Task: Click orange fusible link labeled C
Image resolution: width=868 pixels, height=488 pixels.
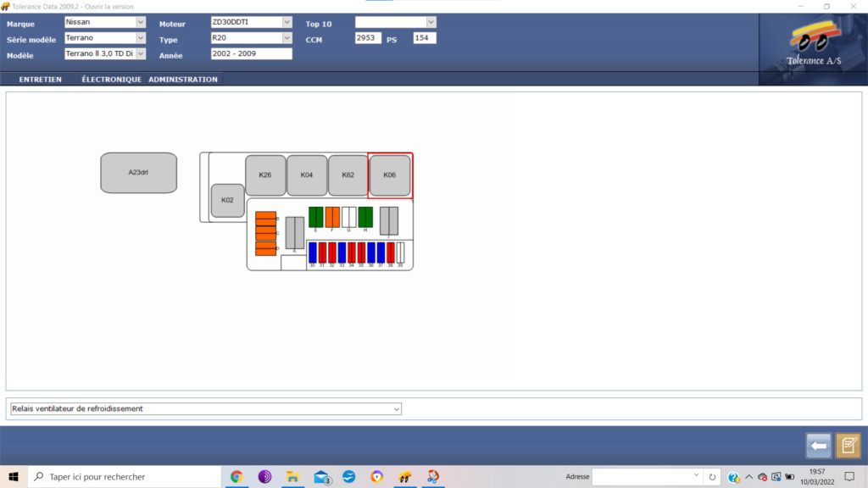Action: click(x=265, y=234)
